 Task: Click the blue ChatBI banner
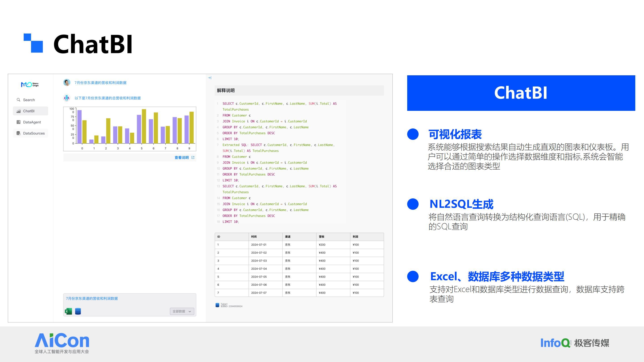(x=521, y=93)
